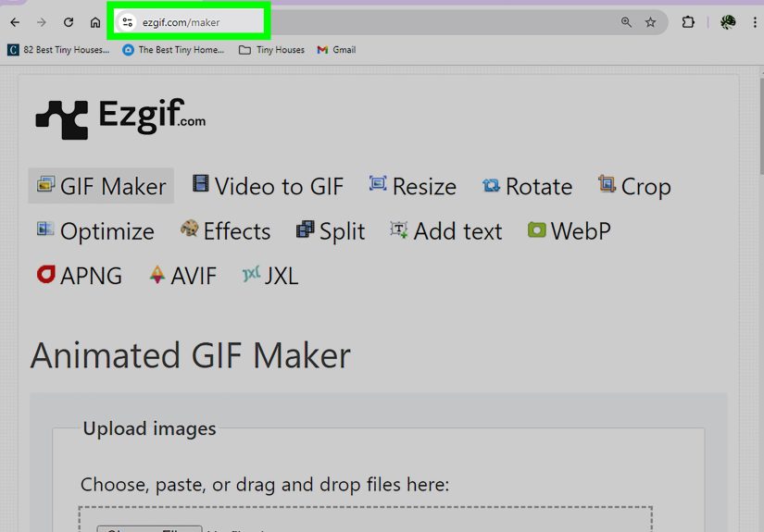
Task: Click the Ezgif.com logo
Action: [120, 118]
